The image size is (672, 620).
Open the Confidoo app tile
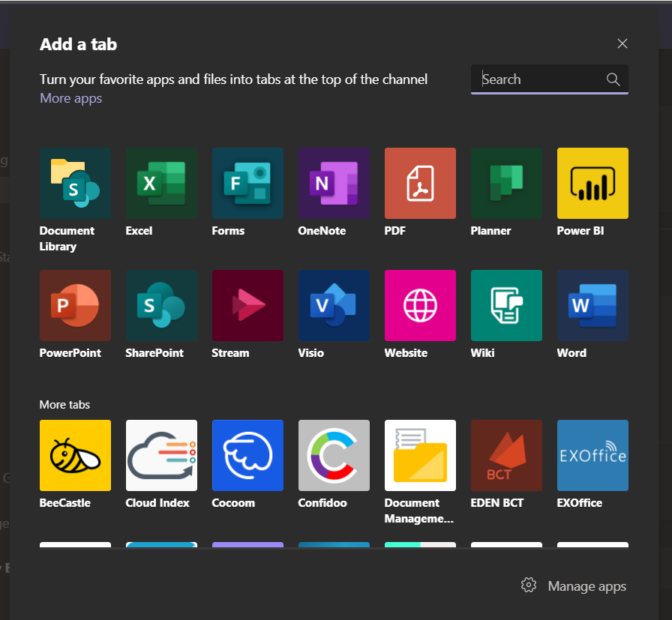point(334,456)
